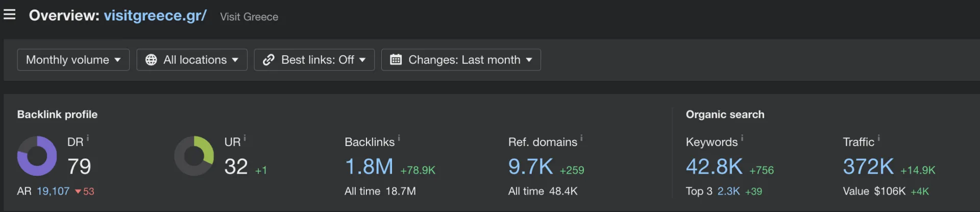Open the 1.8M backlinks value
This screenshot has height=212, width=980.
[369, 167]
